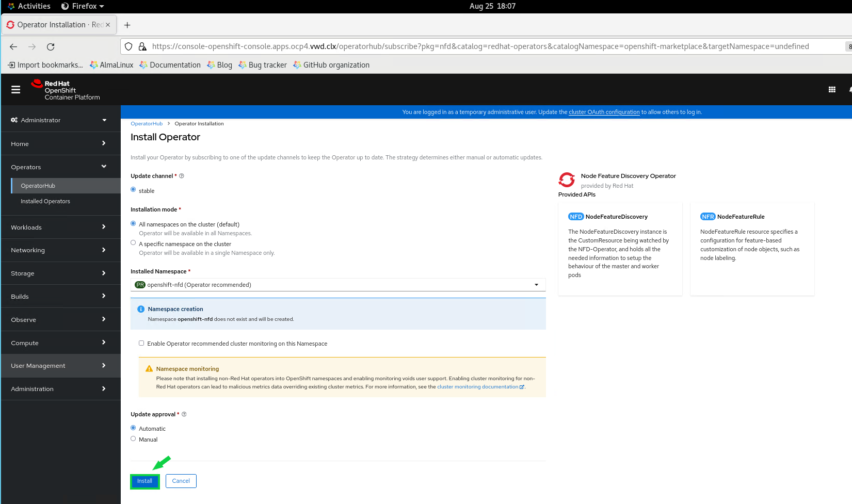Viewport: 852px width, 504px height.
Task: Select All namespaces on the cluster radio
Action: (133, 223)
